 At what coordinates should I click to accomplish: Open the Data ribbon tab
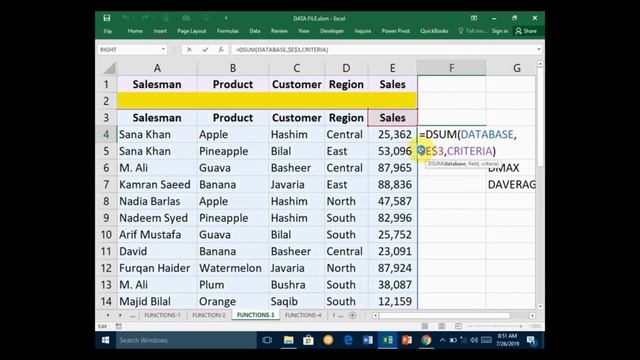tap(255, 31)
